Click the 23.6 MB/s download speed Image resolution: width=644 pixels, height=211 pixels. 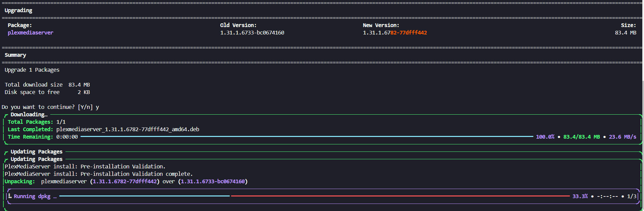point(622,137)
